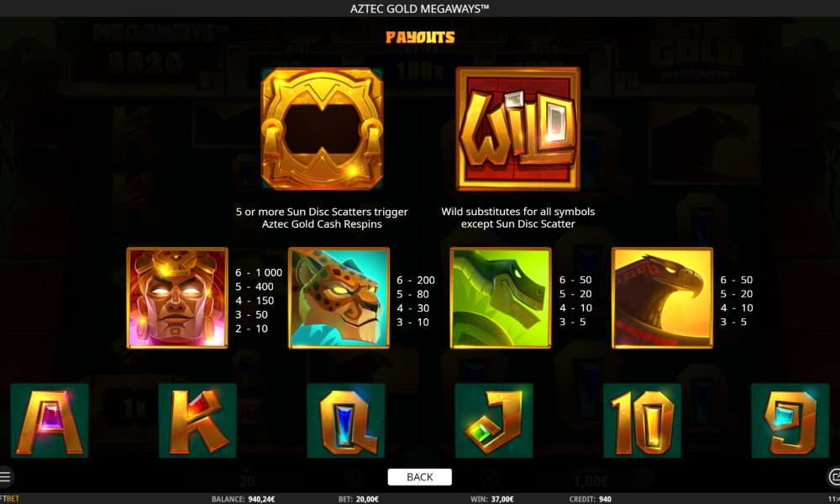Click the Sun Disc Scatters description text

coord(322,218)
